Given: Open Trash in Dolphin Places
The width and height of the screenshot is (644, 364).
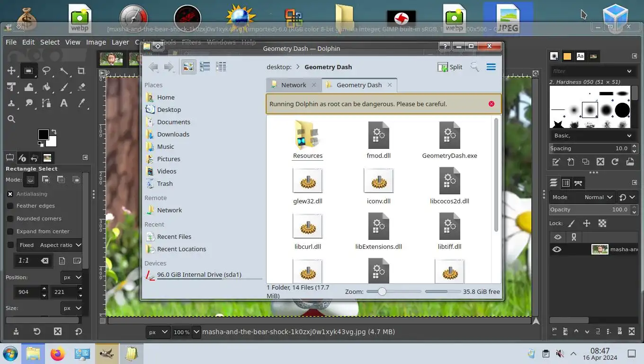Looking at the screenshot, I should click(x=165, y=183).
